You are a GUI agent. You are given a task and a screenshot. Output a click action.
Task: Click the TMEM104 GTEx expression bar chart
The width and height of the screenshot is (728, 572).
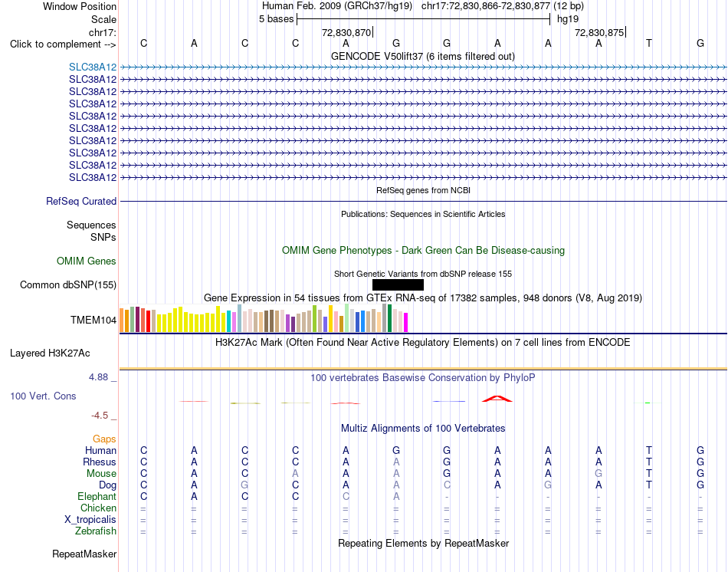click(264, 318)
